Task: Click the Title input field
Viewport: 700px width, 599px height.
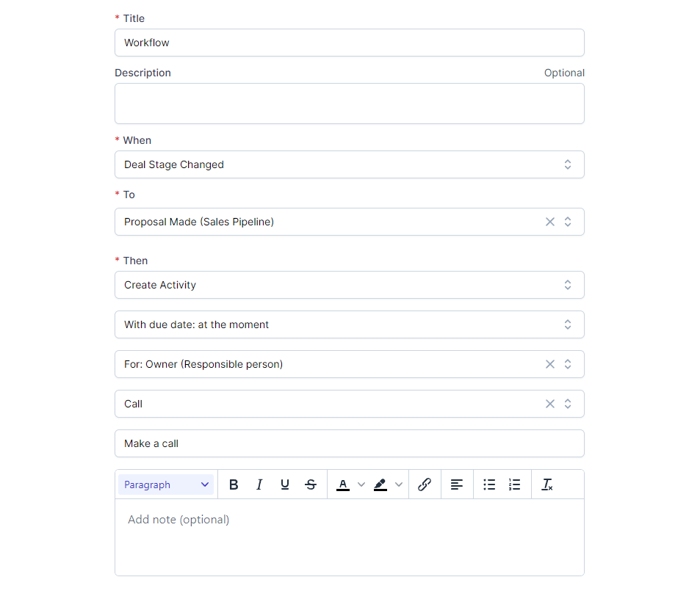Action: tap(349, 43)
